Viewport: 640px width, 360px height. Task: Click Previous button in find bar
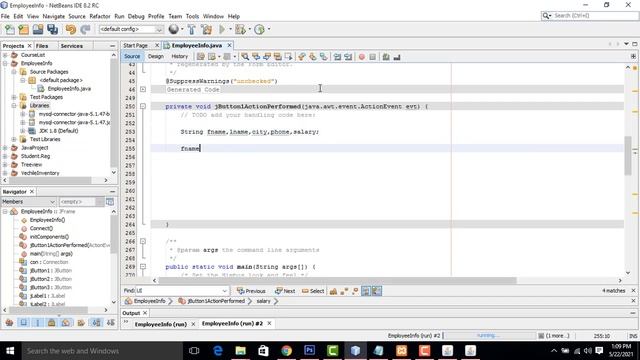click(251, 291)
